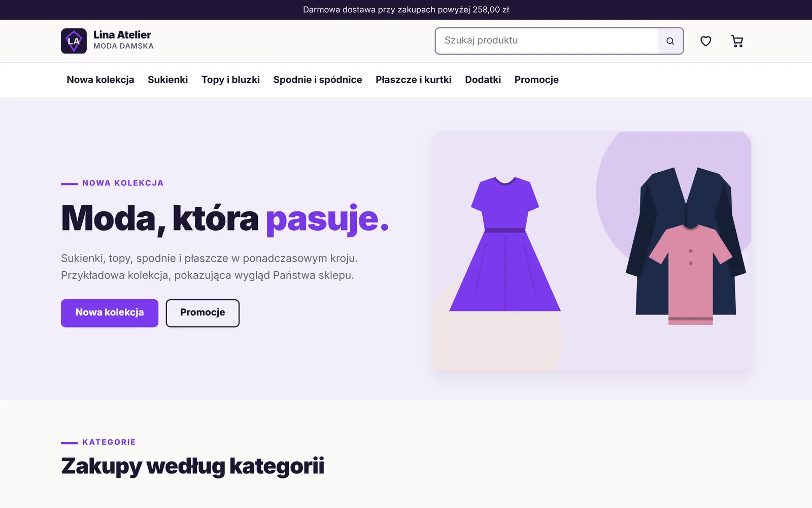Click the 'Zakupy według kategorii' heading
The height and width of the screenshot is (508, 812).
point(192,466)
